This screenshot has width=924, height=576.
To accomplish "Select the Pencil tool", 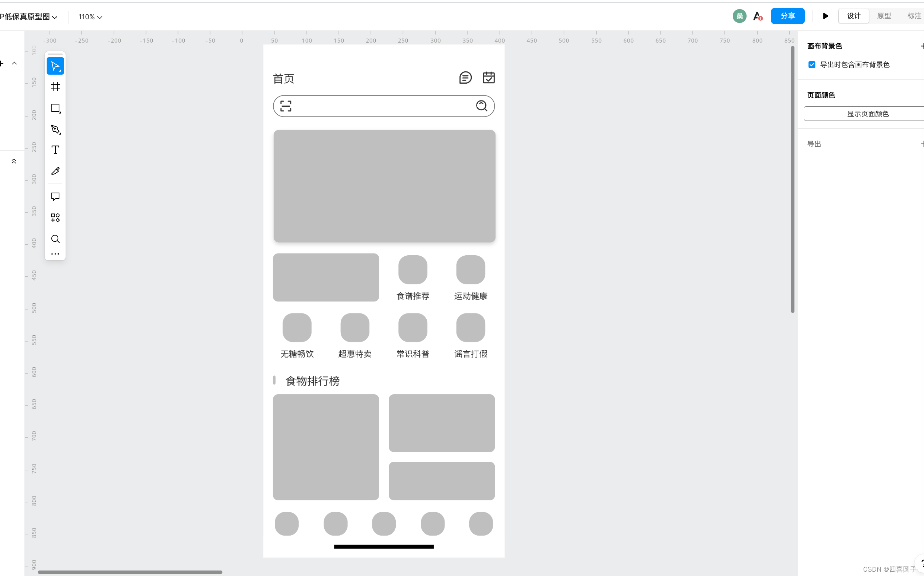I will click(55, 171).
